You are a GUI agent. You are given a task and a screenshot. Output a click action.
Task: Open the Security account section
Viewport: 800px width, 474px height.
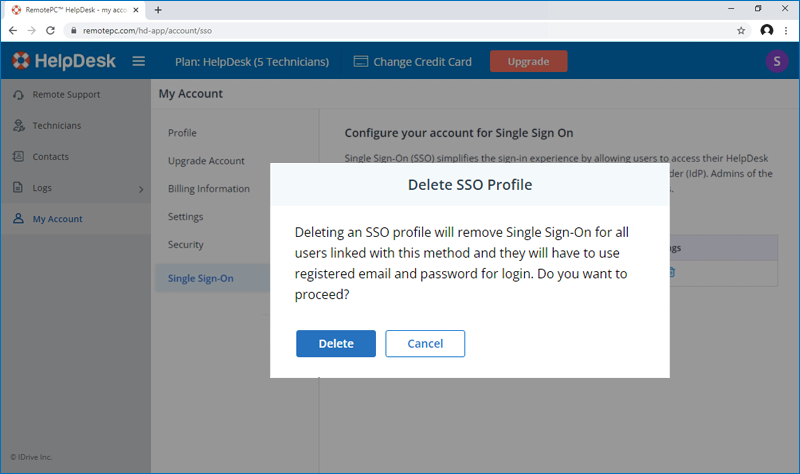click(x=186, y=245)
